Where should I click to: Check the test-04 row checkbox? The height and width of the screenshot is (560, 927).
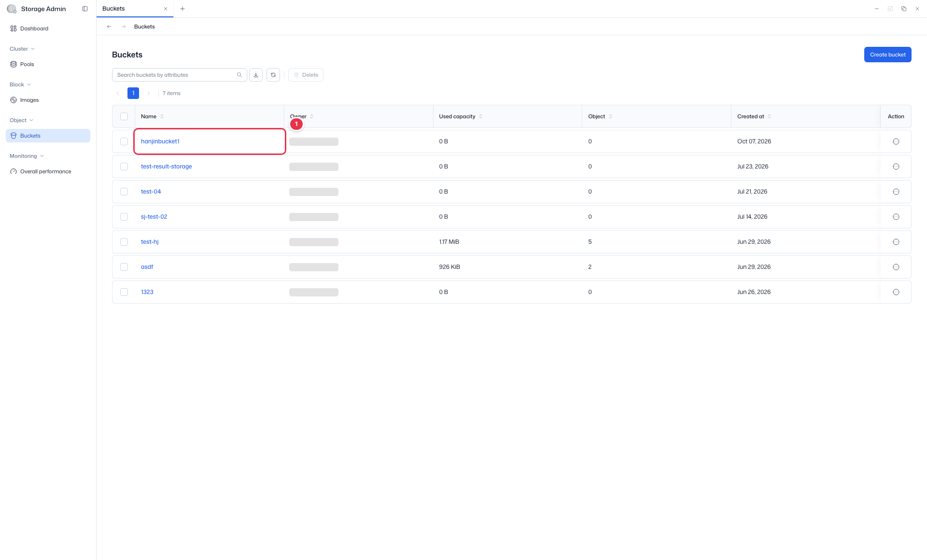click(x=124, y=192)
